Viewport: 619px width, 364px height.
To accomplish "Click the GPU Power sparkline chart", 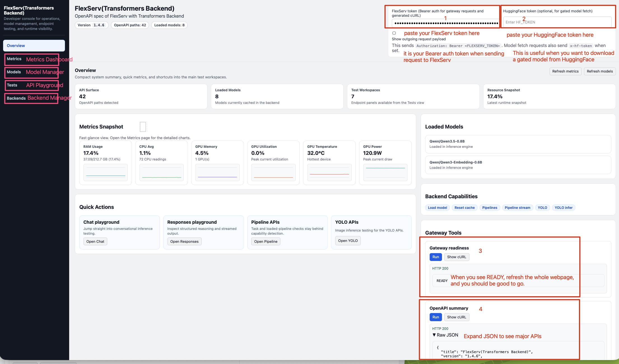I will (x=385, y=172).
